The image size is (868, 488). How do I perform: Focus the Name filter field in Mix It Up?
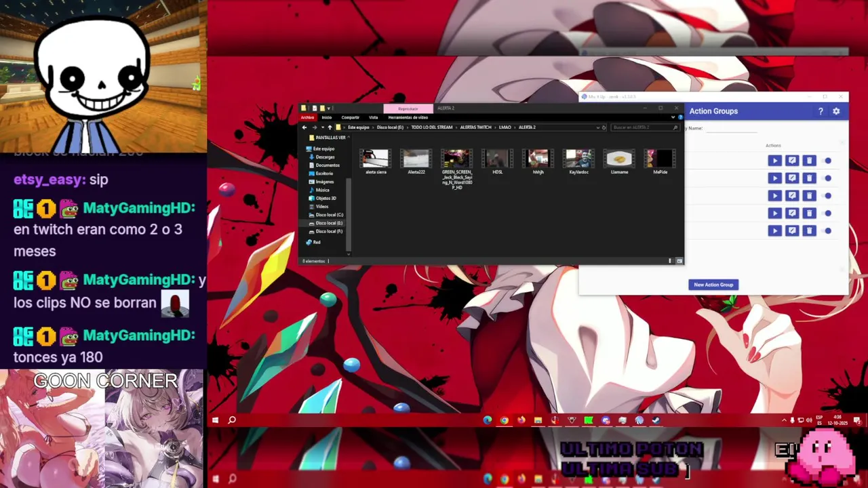[x=731, y=129]
